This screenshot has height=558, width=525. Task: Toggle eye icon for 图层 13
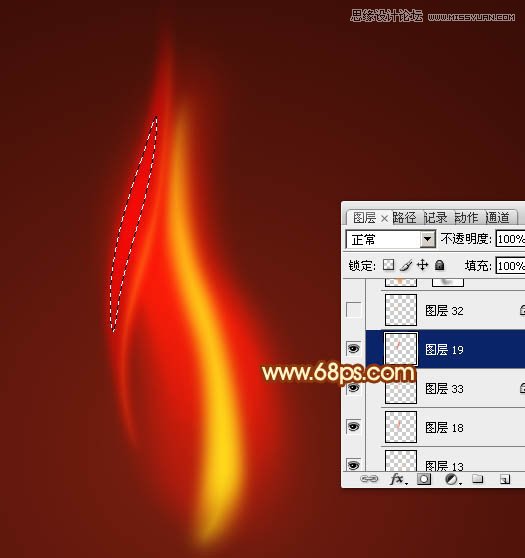pyautogui.click(x=353, y=465)
